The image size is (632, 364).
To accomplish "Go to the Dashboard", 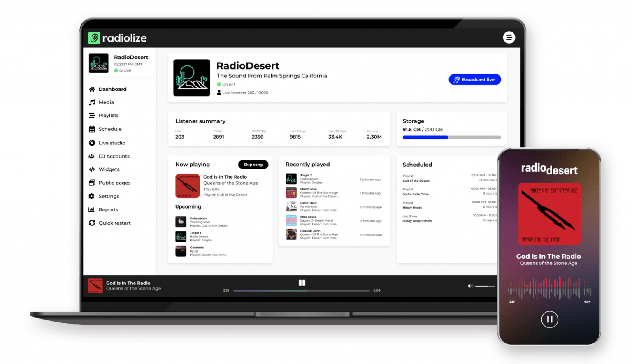I will [x=112, y=89].
